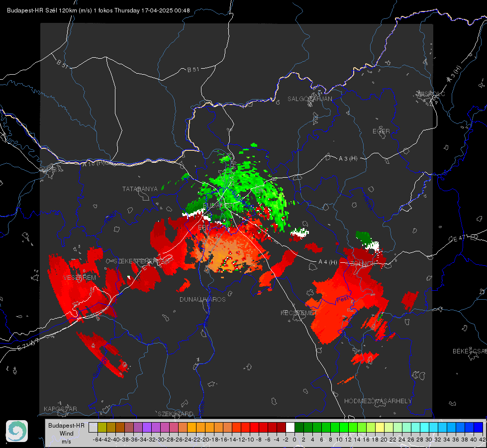Image resolution: width=487 pixels, height=448 pixels.
Task: Click the SZEKSZÁRD city label
Action: click(x=176, y=414)
